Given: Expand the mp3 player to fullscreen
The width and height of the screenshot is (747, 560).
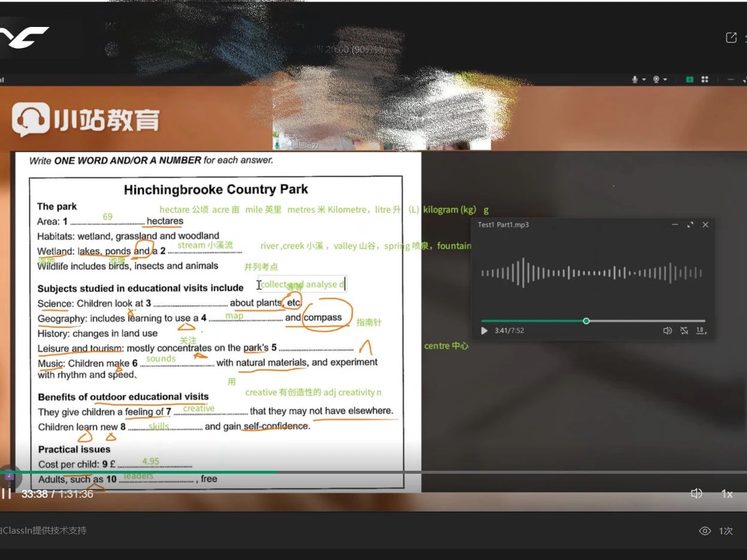Looking at the screenshot, I should click(691, 225).
